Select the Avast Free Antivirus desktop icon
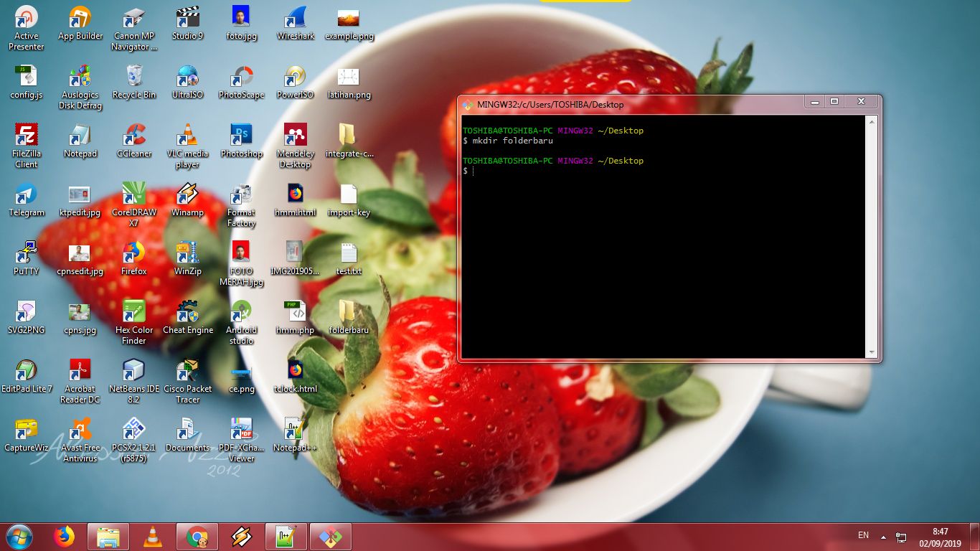Screen dimensions: 980x551 click(80, 441)
